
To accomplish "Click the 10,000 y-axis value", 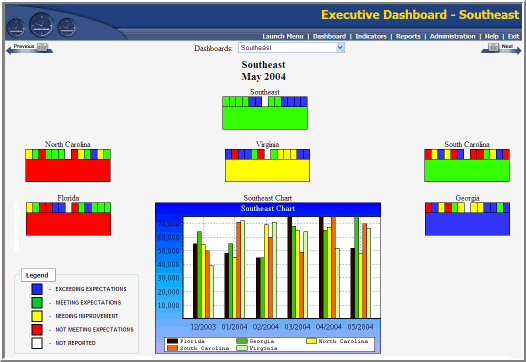I will [169, 305].
